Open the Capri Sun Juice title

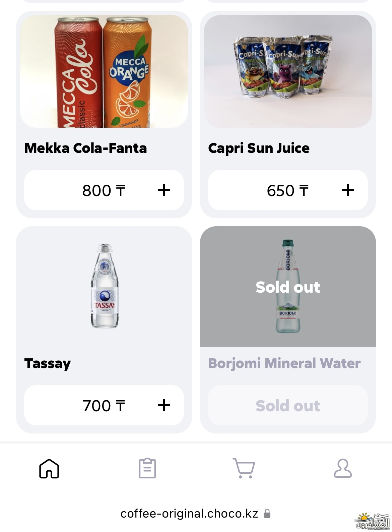[259, 148]
